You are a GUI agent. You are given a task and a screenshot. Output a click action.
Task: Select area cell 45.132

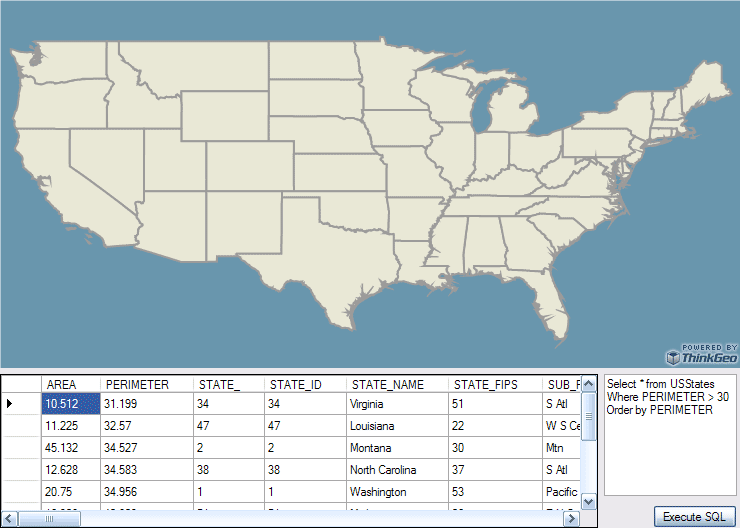coord(71,448)
